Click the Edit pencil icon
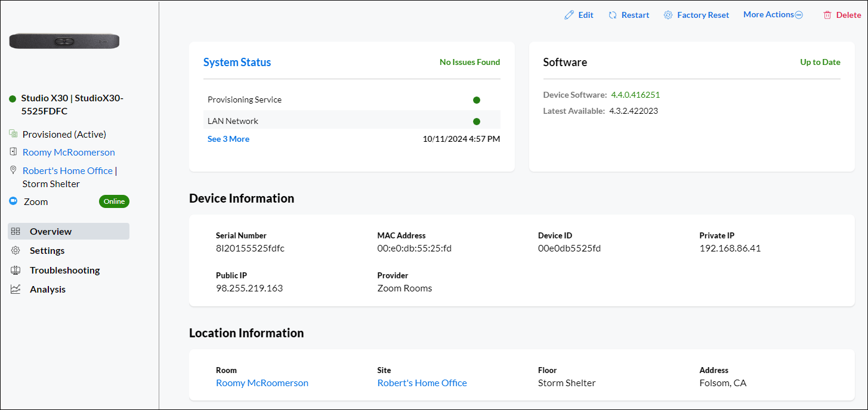The height and width of the screenshot is (410, 868). click(569, 15)
